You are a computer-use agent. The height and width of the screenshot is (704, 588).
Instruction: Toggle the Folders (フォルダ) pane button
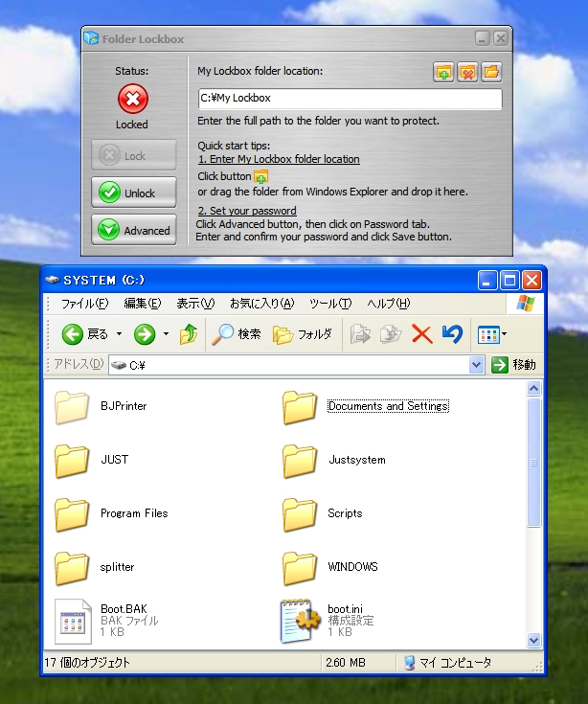point(303,334)
